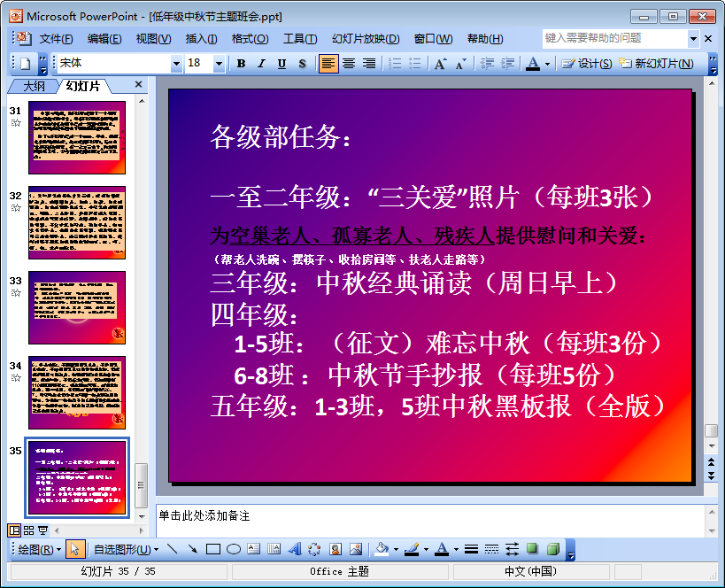Toggle Underline formatting

282,64
